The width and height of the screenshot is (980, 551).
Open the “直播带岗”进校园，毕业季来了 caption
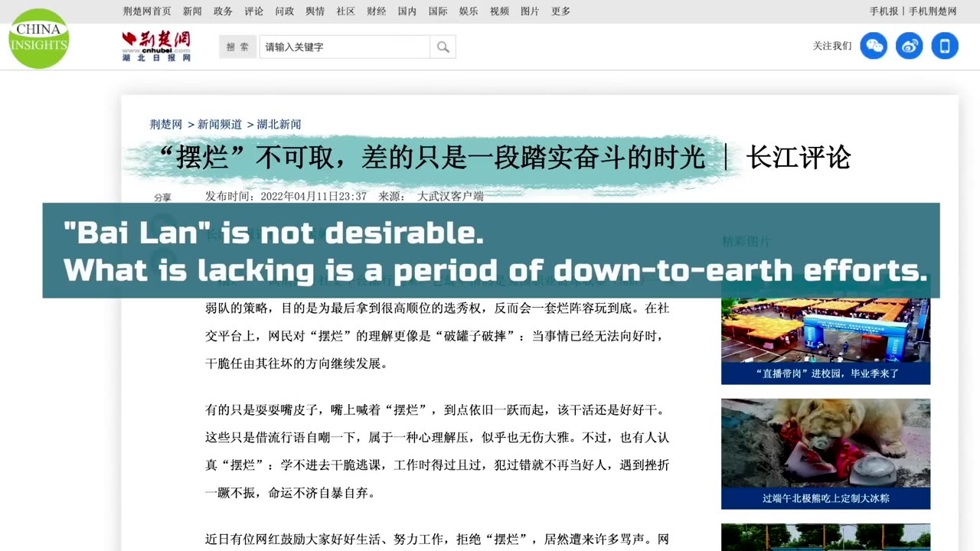click(825, 373)
